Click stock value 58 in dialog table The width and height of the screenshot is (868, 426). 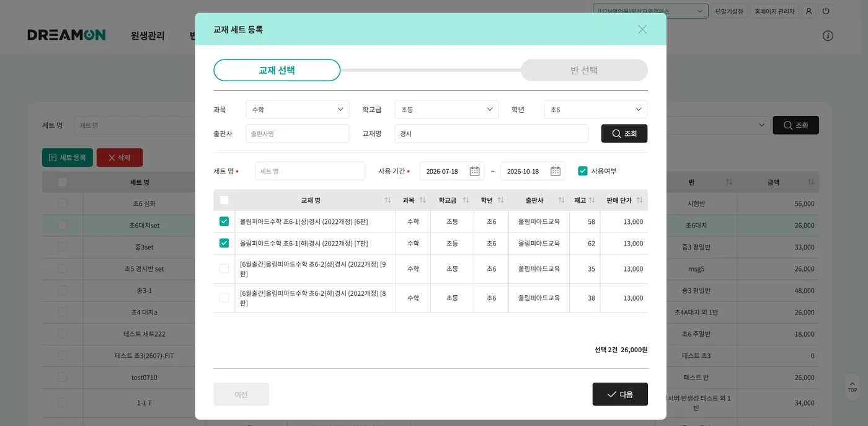pos(591,221)
